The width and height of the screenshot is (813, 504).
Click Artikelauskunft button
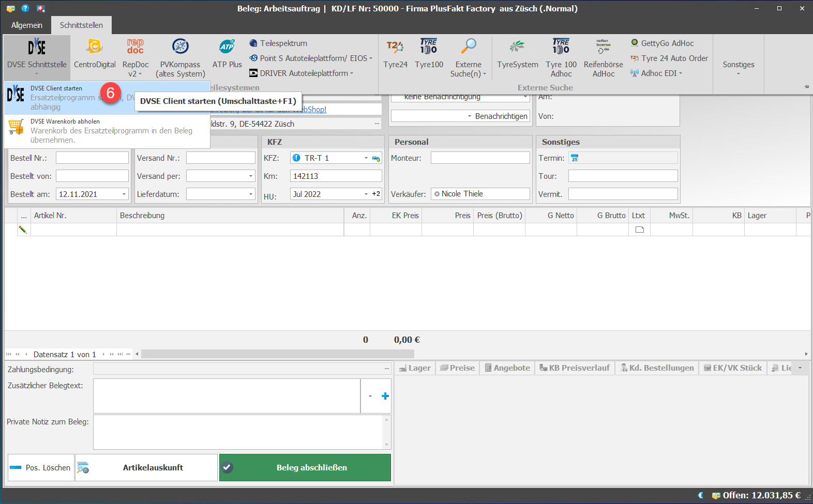(146, 468)
